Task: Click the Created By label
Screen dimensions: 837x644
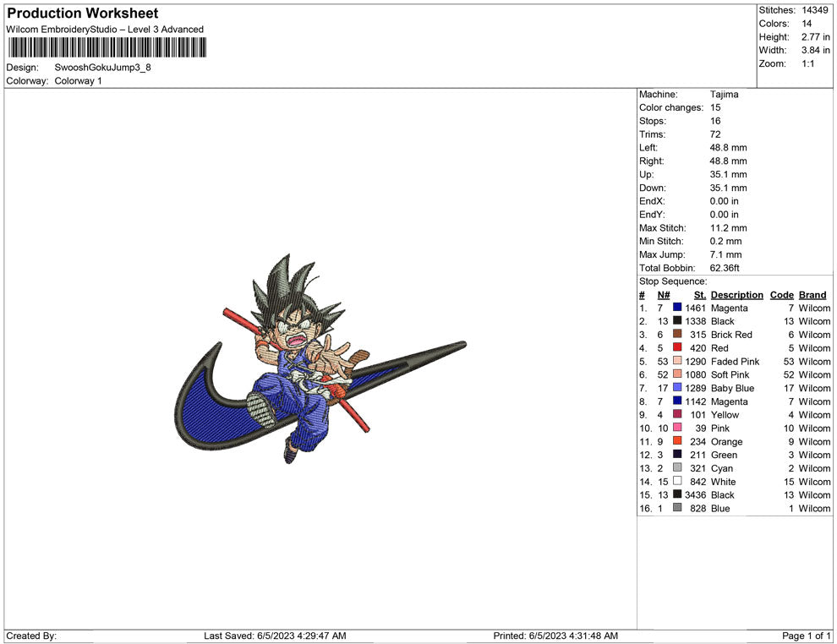Action: (31, 636)
